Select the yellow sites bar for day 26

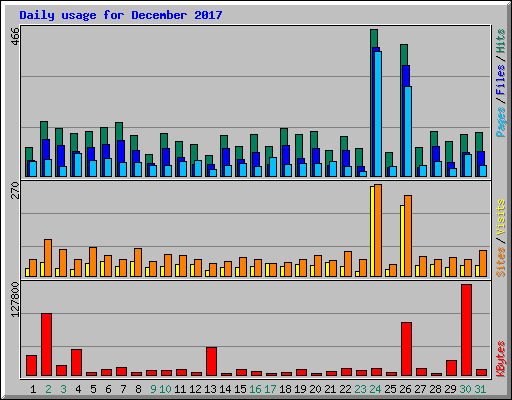pos(402,241)
